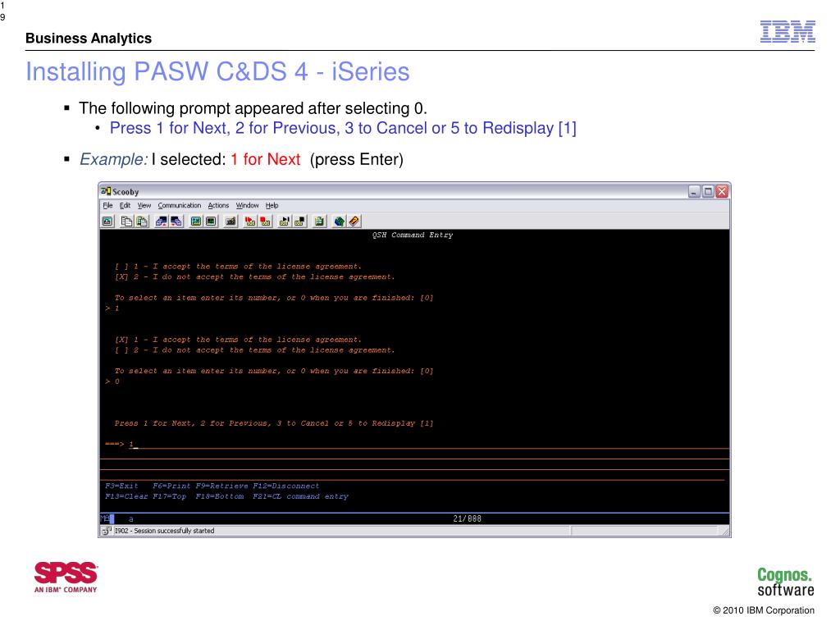
Task: Close the Scooby window
Action: (722, 191)
